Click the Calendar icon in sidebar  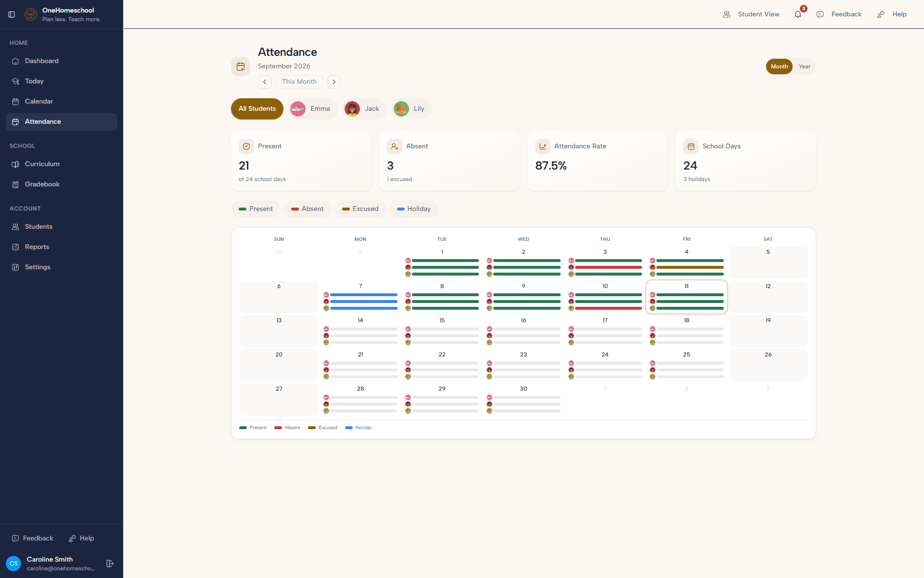[x=15, y=102]
